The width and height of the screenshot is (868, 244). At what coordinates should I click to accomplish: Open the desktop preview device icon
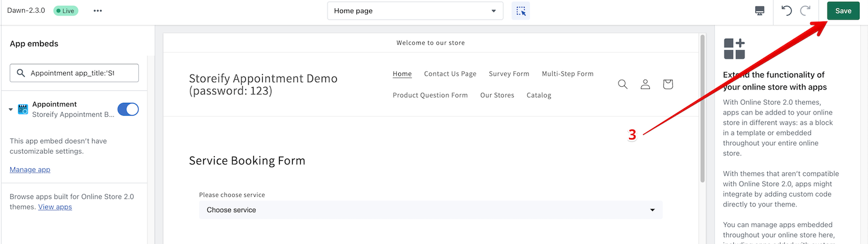[x=760, y=11]
